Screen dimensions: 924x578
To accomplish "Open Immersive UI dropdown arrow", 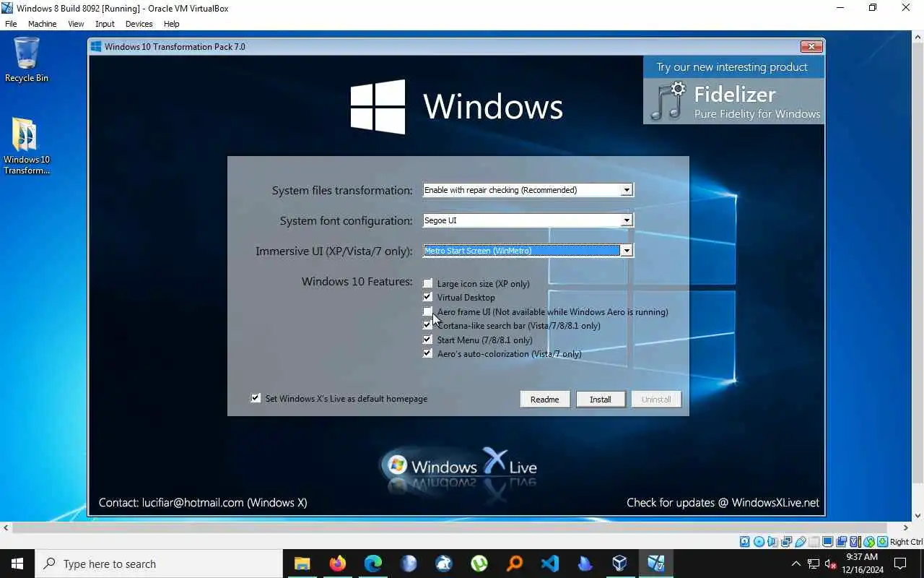I will click(627, 251).
